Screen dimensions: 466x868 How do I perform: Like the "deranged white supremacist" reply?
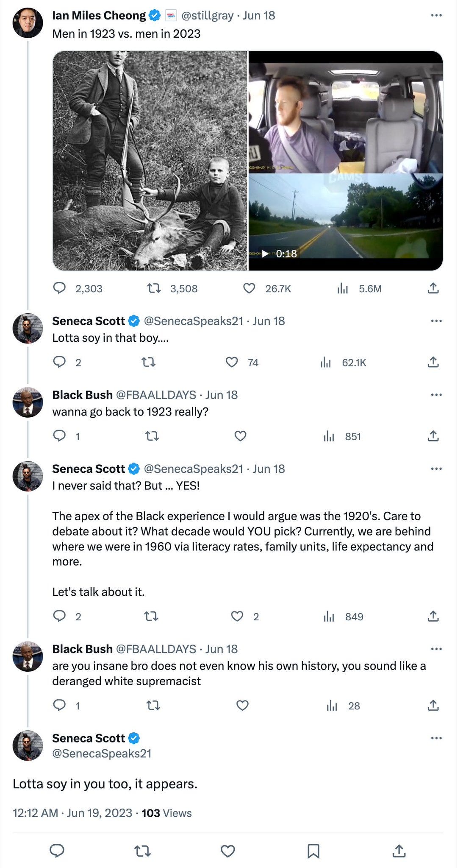tap(242, 706)
